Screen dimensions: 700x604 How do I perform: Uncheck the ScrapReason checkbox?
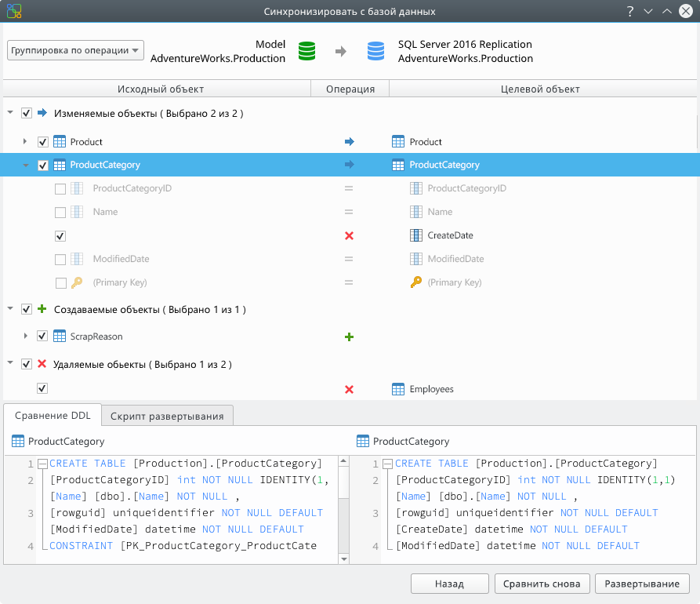[x=42, y=336]
